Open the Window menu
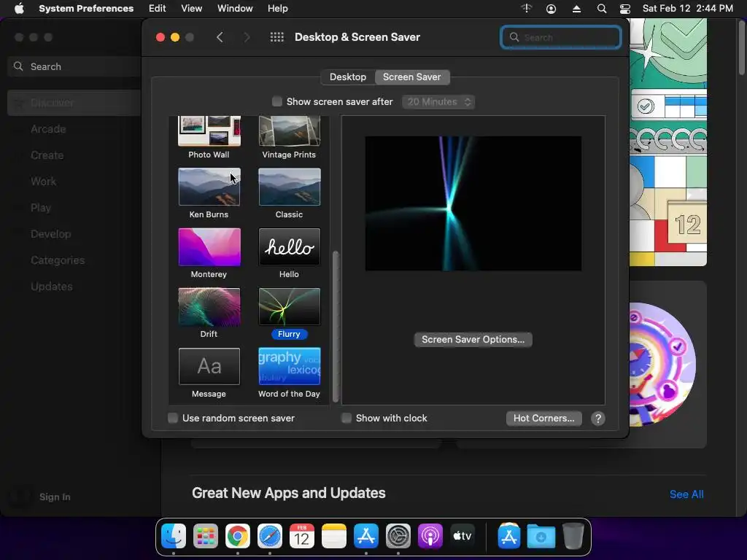The image size is (747, 560). pos(235,9)
